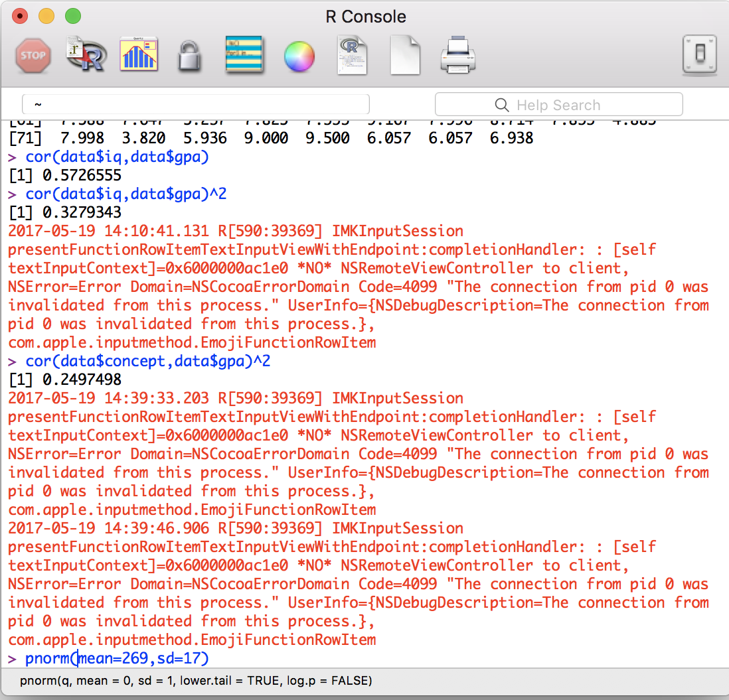The image size is (729, 700).
Task: Open a new Quartz graphics device window
Action: point(139,54)
